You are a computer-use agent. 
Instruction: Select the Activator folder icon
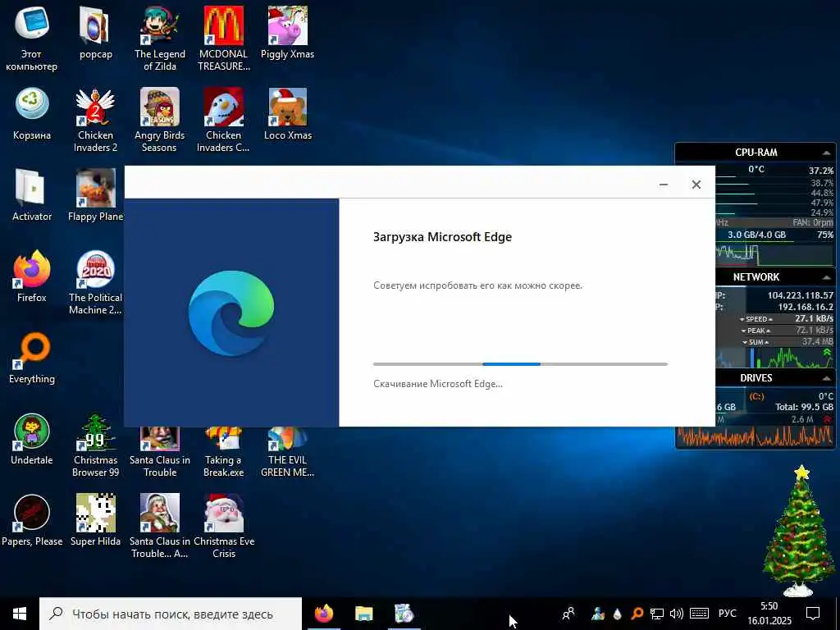tap(32, 195)
